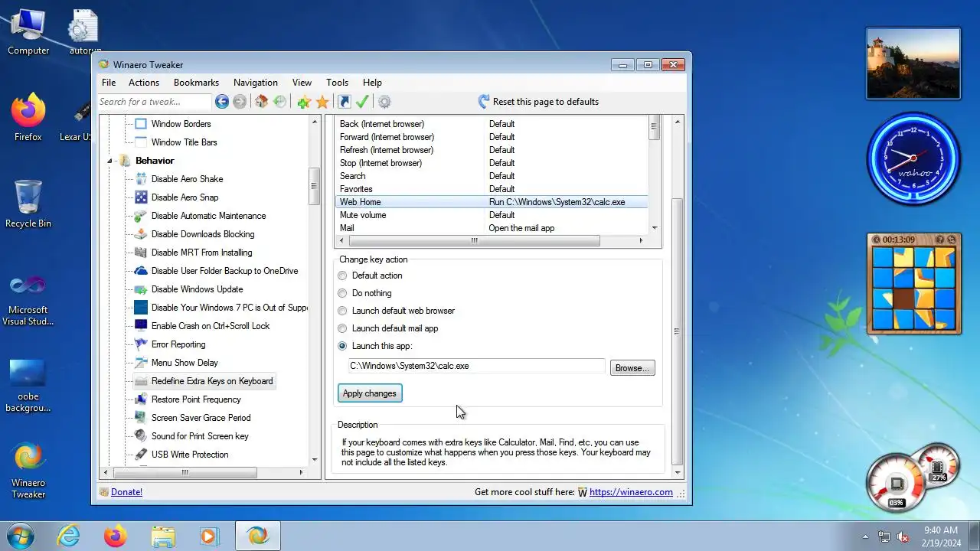Open Disable Windows Update tweak
The image size is (980, 551).
[x=197, y=289]
